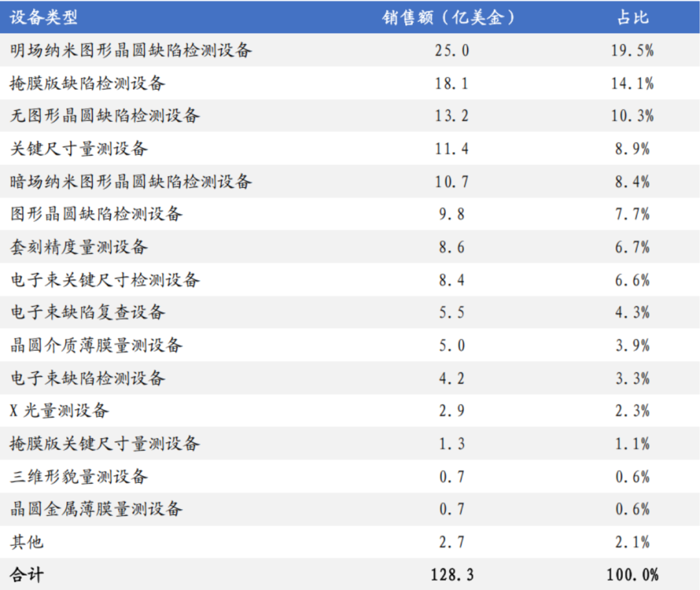The width and height of the screenshot is (700, 590).
Task: Click the 100.0% total share cell
Action: (632, 574)
